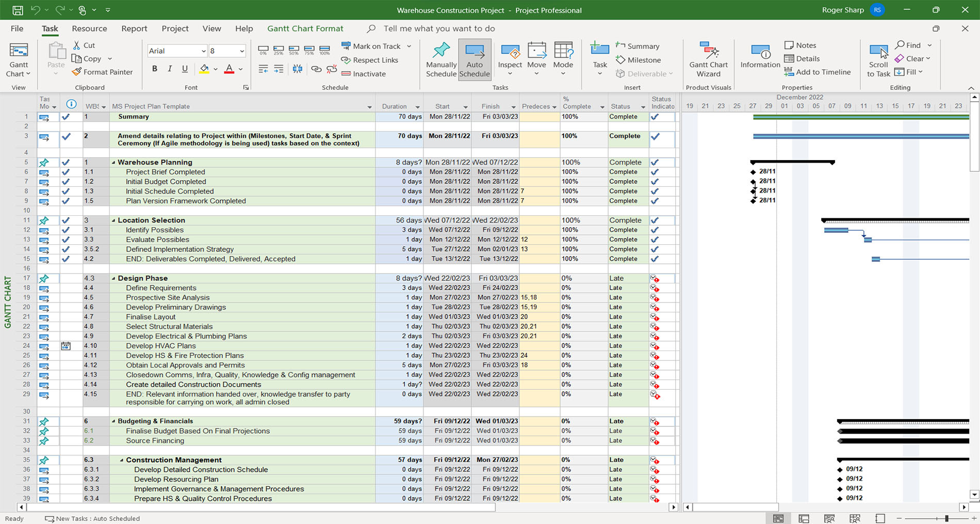Click the Outdent Task icon
980x524 pixels.
(x=263, y=69)
